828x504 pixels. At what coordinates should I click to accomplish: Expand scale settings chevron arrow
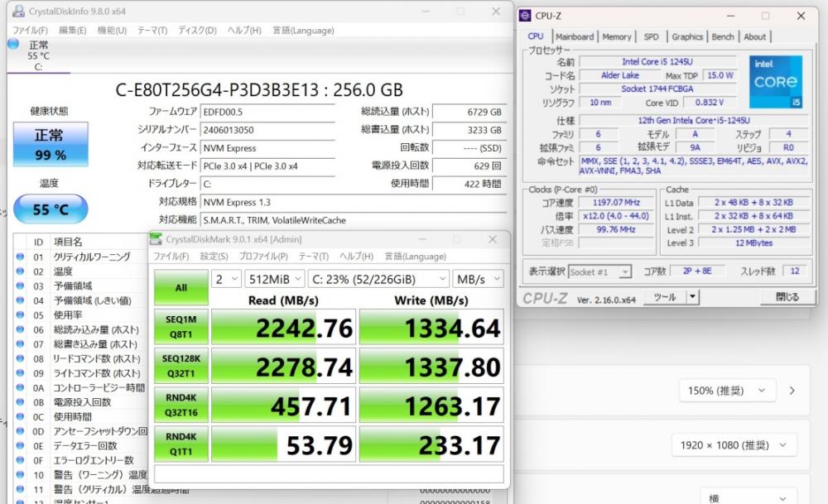pyautogui.click(x=792, y=391)
